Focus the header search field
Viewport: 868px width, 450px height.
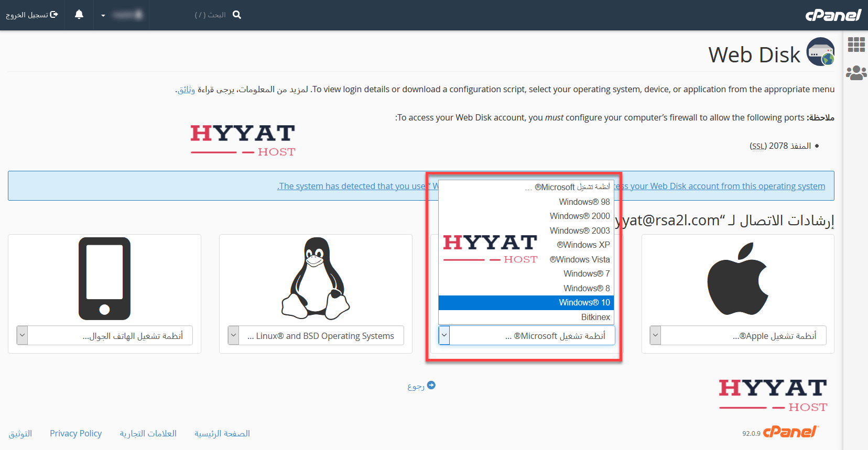click(210, 15)
